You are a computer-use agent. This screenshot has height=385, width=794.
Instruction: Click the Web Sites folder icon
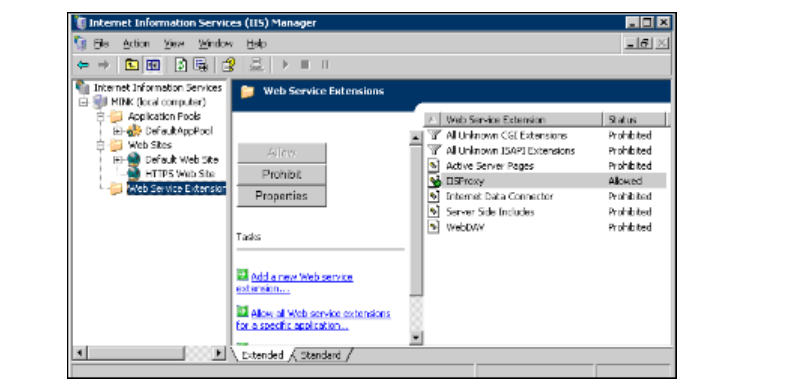pos(117,145)
